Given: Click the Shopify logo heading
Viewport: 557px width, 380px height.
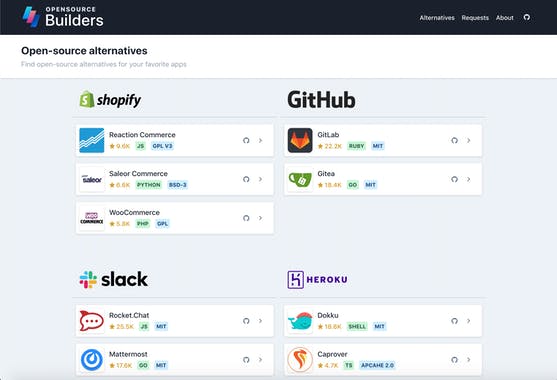Looking at the screenshot, I should 110,99.
